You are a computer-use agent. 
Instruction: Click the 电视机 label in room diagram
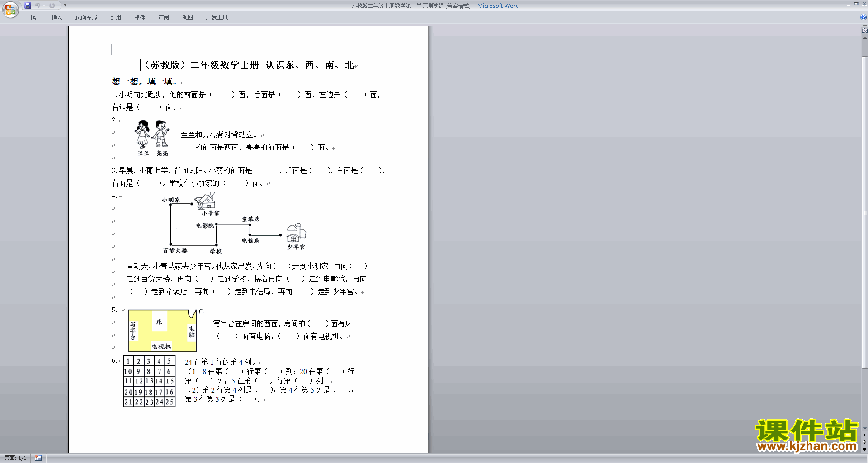(161, 346)
